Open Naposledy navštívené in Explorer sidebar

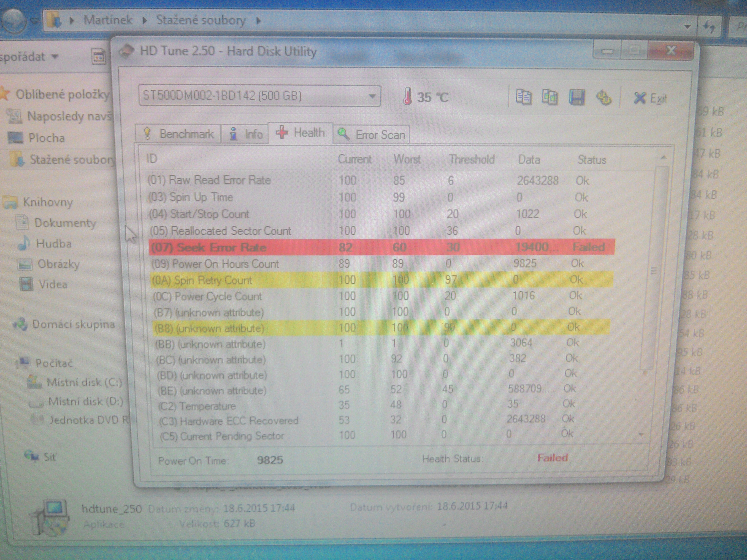pyautogui.click(x=69, y=116)
